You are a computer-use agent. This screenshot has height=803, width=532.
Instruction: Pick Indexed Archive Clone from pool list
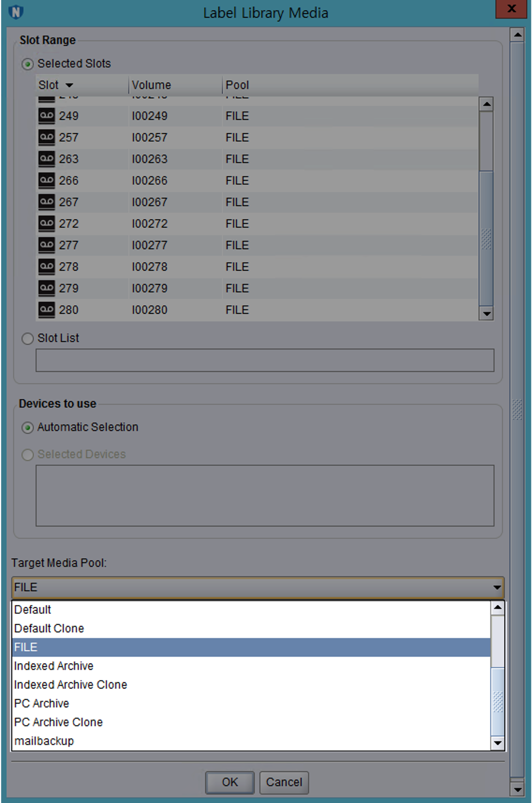click(71, 685)
